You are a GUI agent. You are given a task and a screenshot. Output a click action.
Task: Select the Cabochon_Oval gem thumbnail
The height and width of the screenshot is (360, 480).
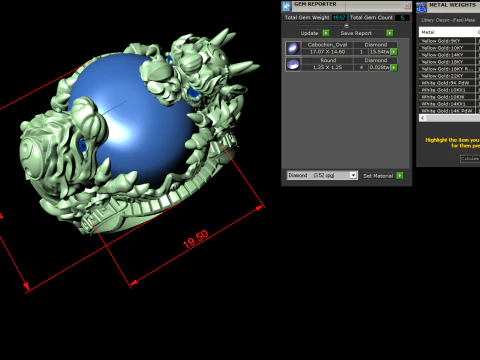(293, 48)
